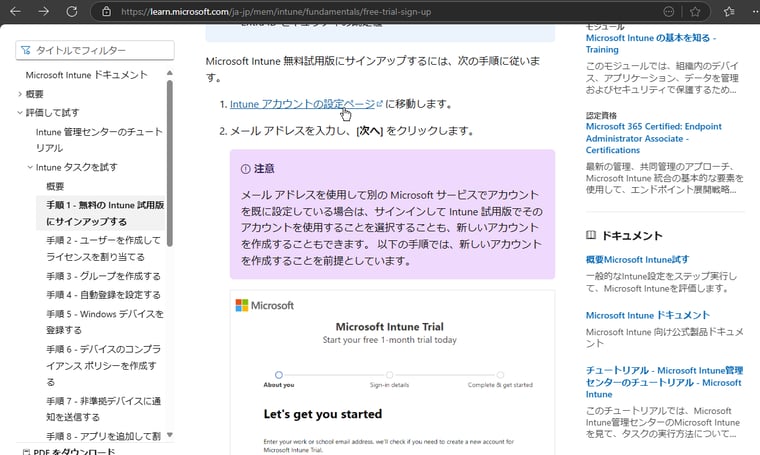
Task: Click sidebar scroll up arrow
Action: click(x=170, y=73)
